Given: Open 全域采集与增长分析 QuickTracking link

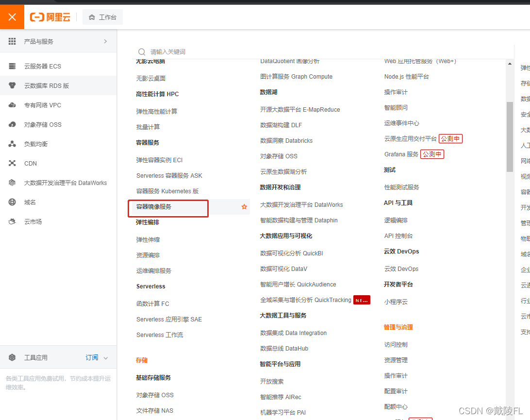Looking at the screenshot, I should 306,300.
